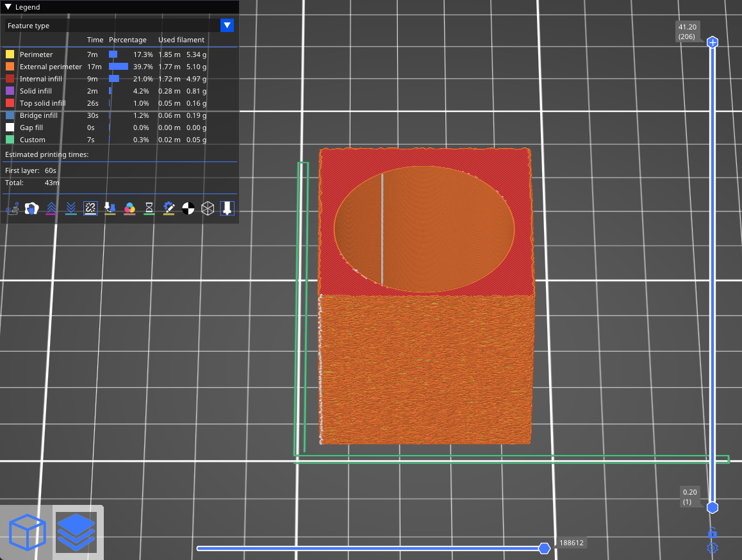Image resolution: width=742 pixels, height=560 pixels.
Task: Toggle seams visibility button
Action: click(90, 208)
